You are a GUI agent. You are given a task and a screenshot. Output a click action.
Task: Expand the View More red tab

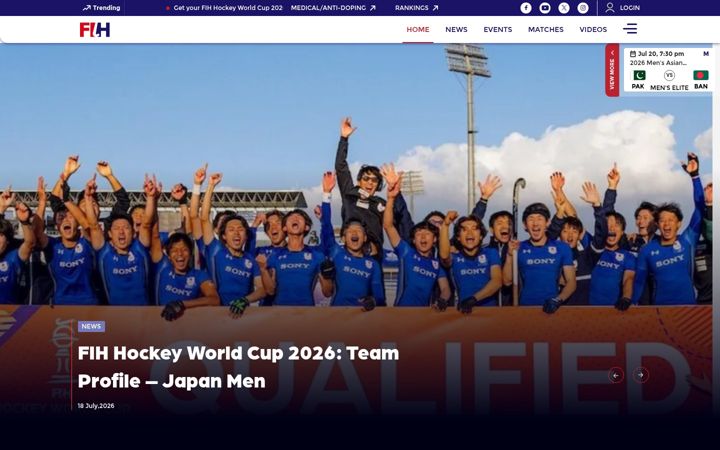(x=612, y=70)
